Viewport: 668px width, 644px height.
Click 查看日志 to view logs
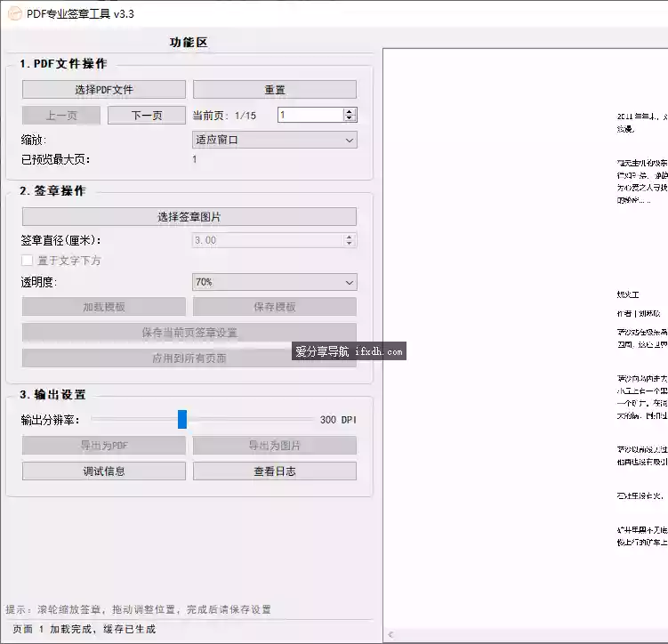pyautogui.click(x=275, y=471)
